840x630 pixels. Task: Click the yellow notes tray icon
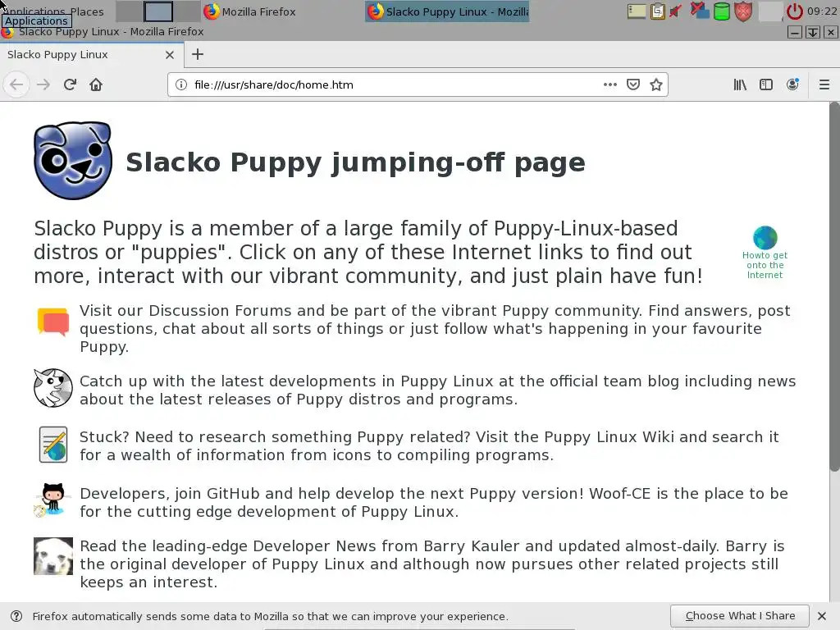[637, 11]
